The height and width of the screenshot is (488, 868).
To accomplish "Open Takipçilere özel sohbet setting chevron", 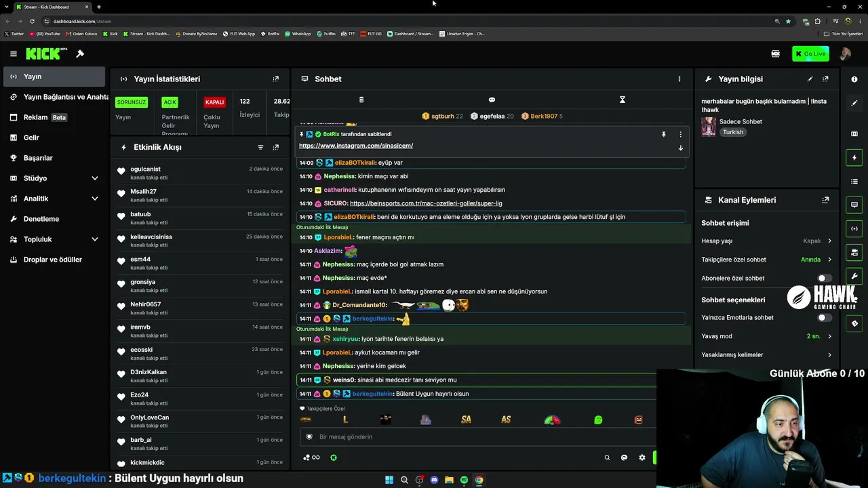I will click(829, 260).
